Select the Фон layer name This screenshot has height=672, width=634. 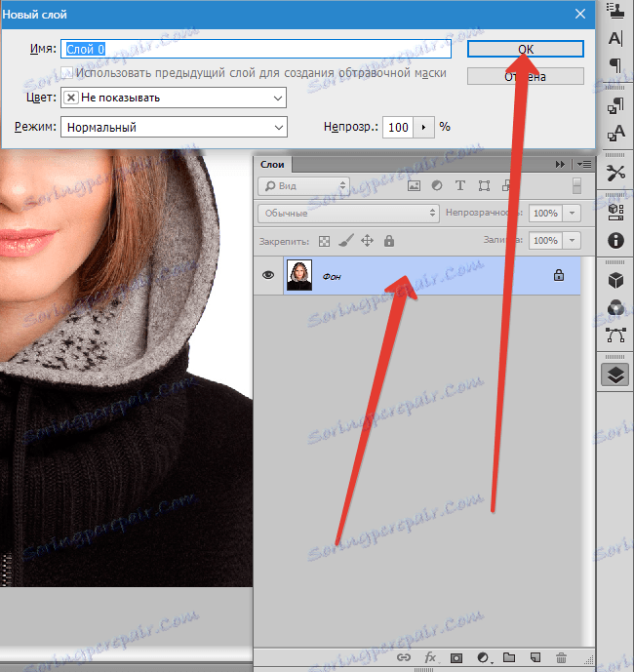[x=332, y=277]
